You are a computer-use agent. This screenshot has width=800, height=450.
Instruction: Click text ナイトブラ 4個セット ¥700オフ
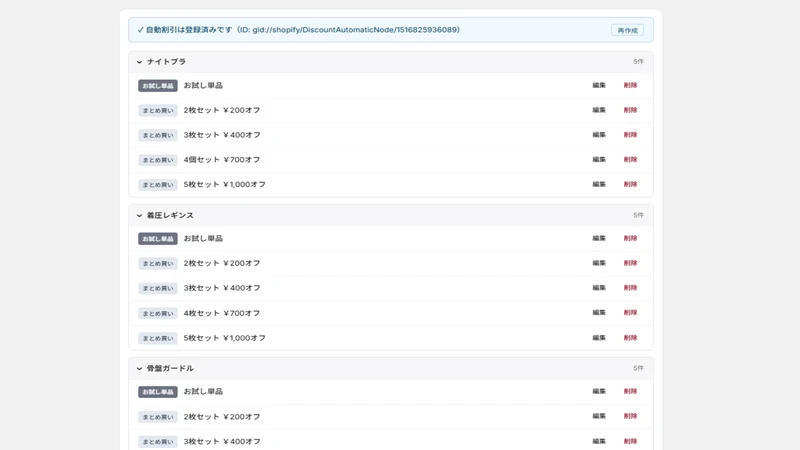coord(222,160)
